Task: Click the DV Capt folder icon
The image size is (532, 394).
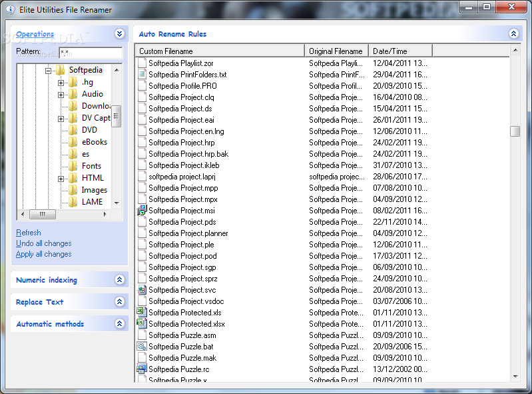Action: 73,118
